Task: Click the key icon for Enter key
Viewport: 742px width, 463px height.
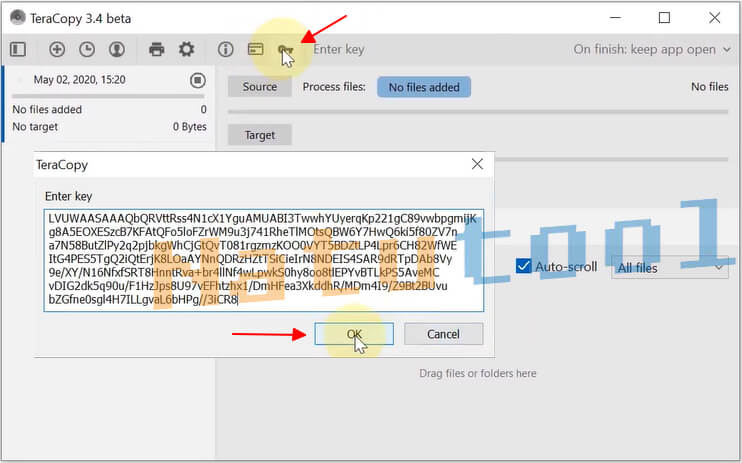Action: tap(285, 49)
